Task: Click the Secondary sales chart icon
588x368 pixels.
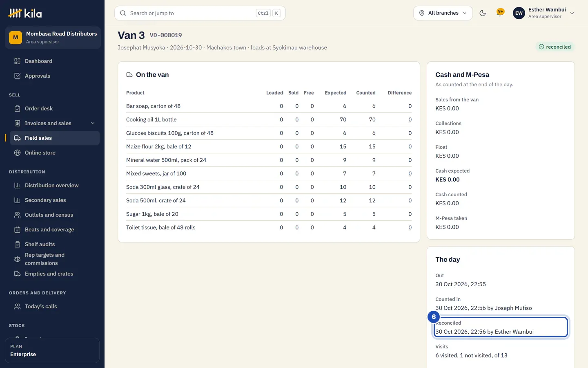Action: [17, 200]
